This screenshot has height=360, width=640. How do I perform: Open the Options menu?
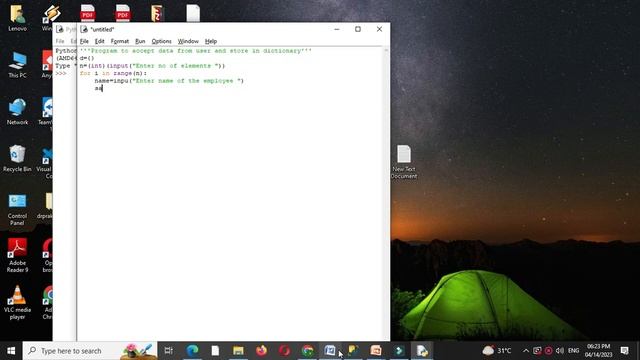click(x=161, y=41)
